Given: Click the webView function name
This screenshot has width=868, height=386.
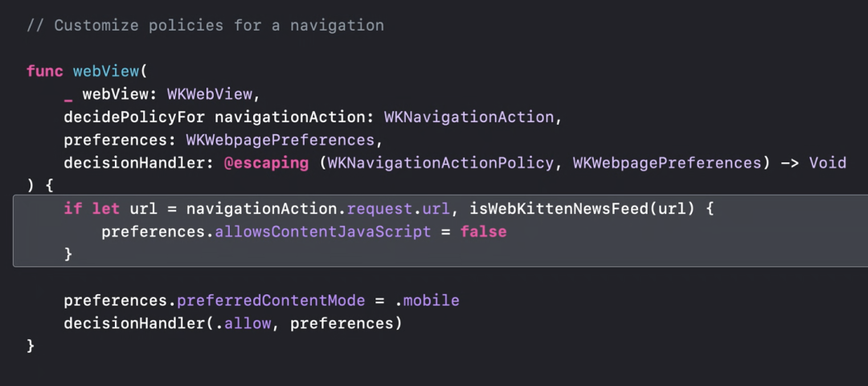Looking at the screenshot, I should (106, 71).
